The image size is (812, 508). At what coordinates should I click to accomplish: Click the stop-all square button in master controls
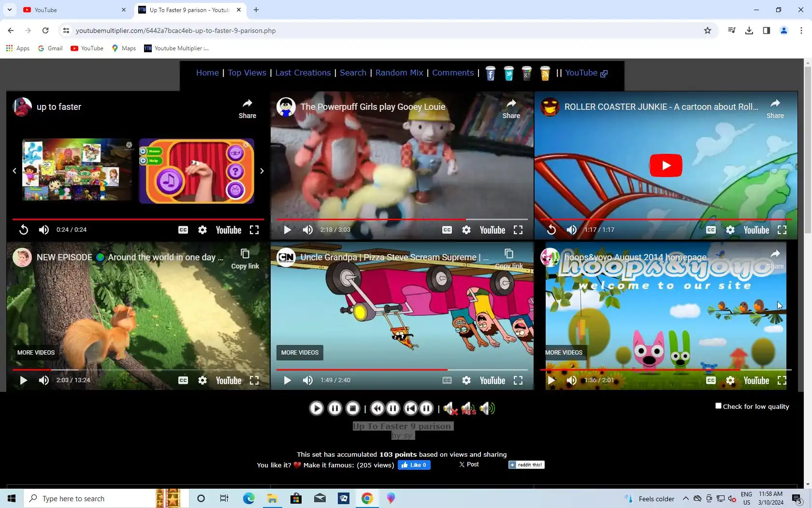[x=353, y=408]
